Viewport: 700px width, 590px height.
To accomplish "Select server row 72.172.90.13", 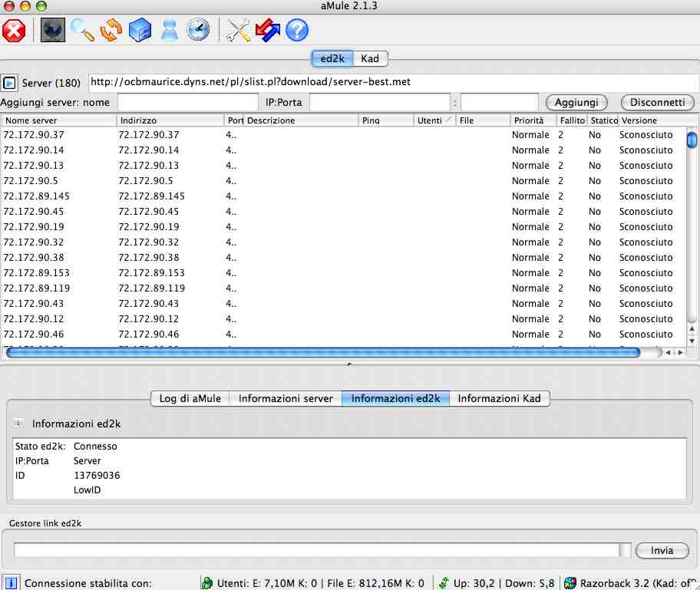I will click(343, 166).
